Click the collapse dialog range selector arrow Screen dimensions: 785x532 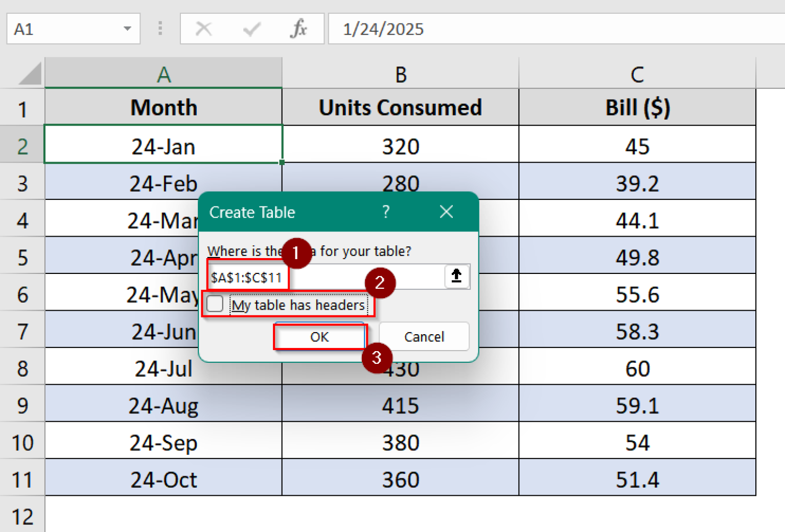tap(456, 276)
